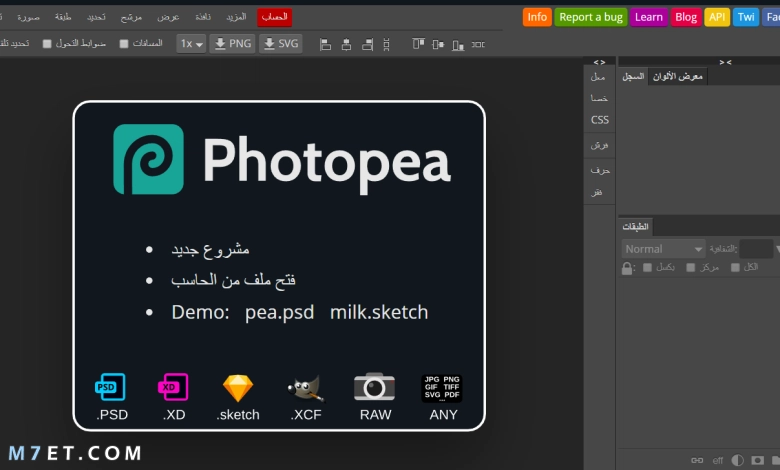Open the 1x scale dropdown
This screenshot has width=780, height=470.
coord(191,44)
